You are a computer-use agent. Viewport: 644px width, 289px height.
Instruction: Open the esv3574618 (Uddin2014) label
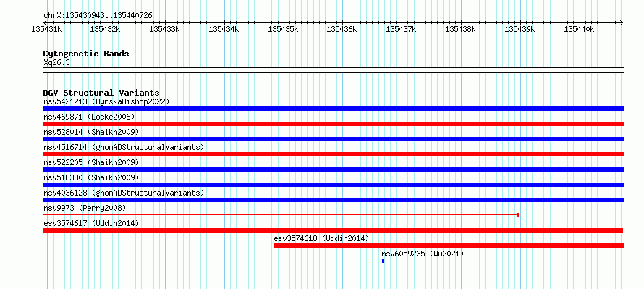321,238
